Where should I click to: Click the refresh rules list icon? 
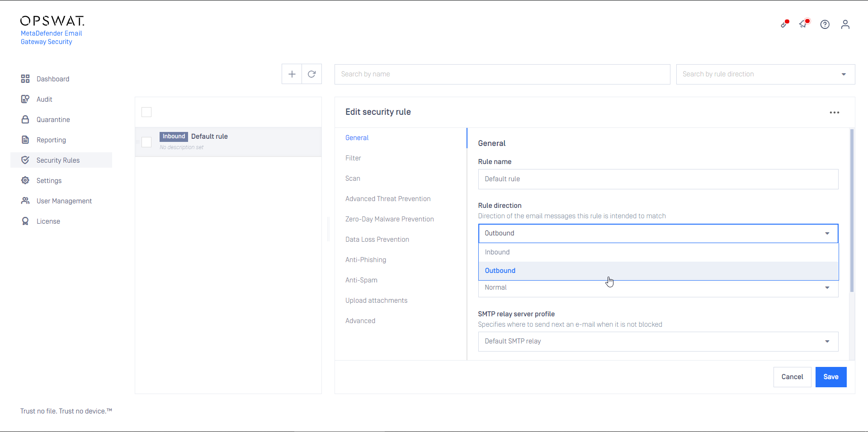click(x=311, y=74)
